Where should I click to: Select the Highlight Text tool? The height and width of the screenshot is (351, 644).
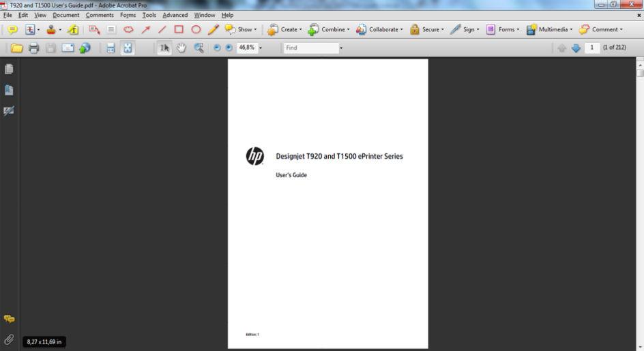[x=73, y=29]
